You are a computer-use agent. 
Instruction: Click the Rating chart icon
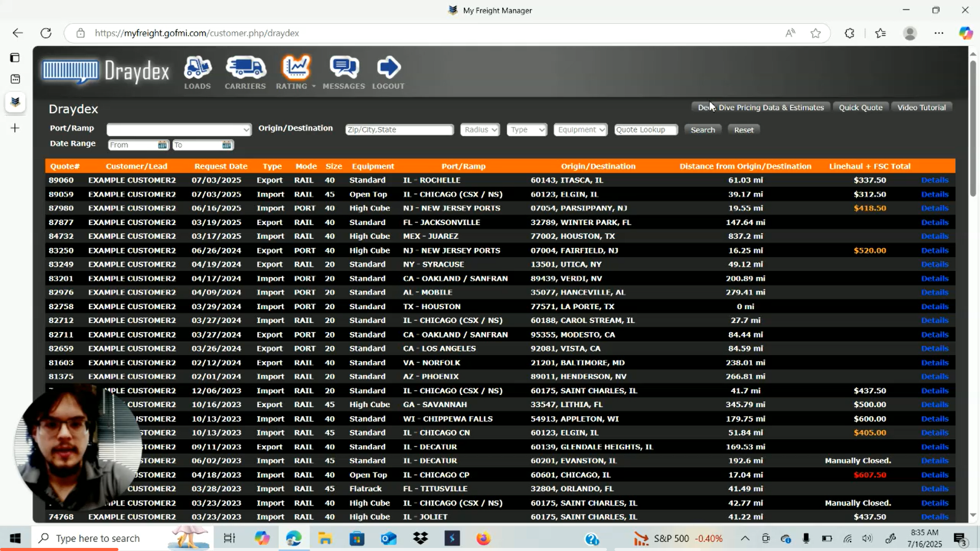296,68
